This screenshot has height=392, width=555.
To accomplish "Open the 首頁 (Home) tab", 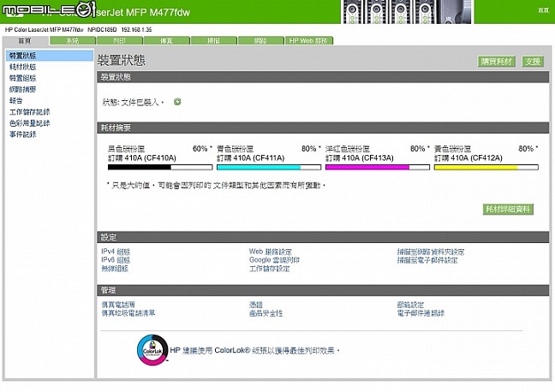I will [x=25, y=41].
